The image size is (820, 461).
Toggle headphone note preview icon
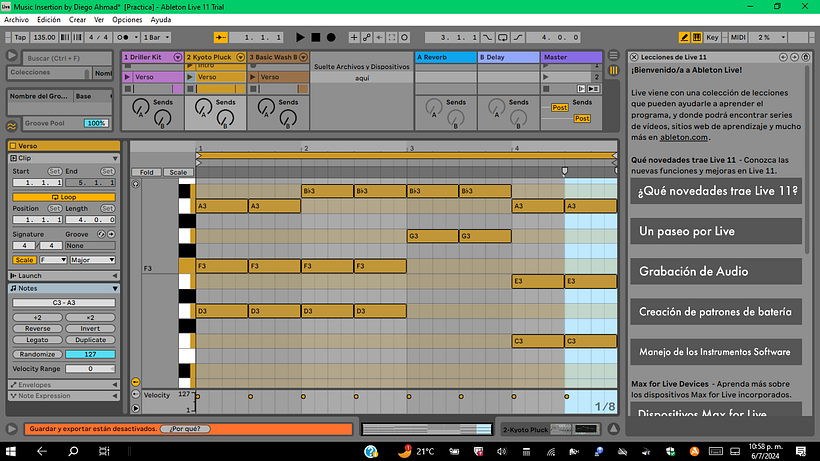tap(135, 184)
